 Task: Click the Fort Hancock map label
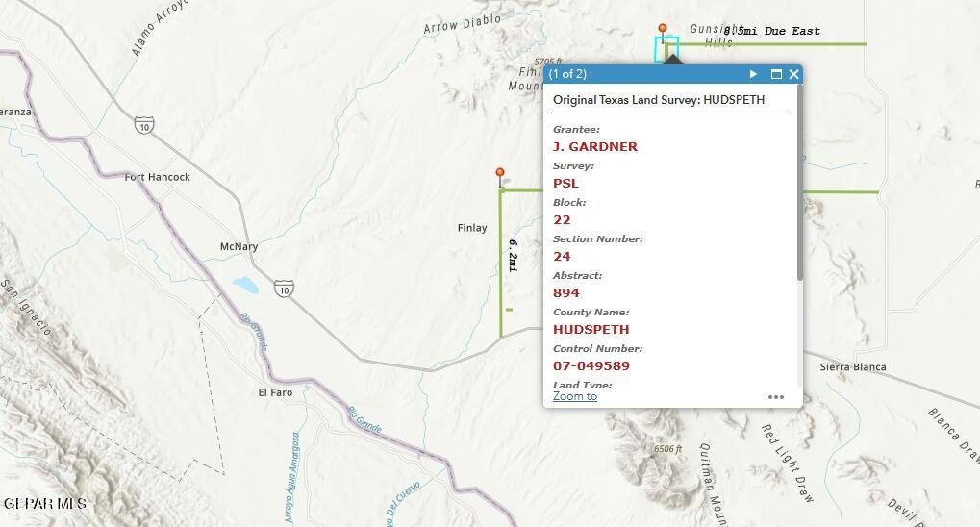point(158,177)
